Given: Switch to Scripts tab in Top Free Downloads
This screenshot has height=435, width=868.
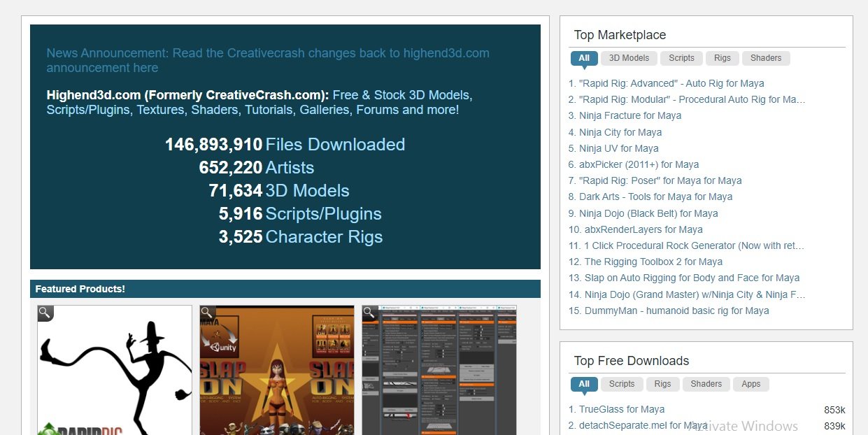Looking at the screenshot, I should [622, 384].
